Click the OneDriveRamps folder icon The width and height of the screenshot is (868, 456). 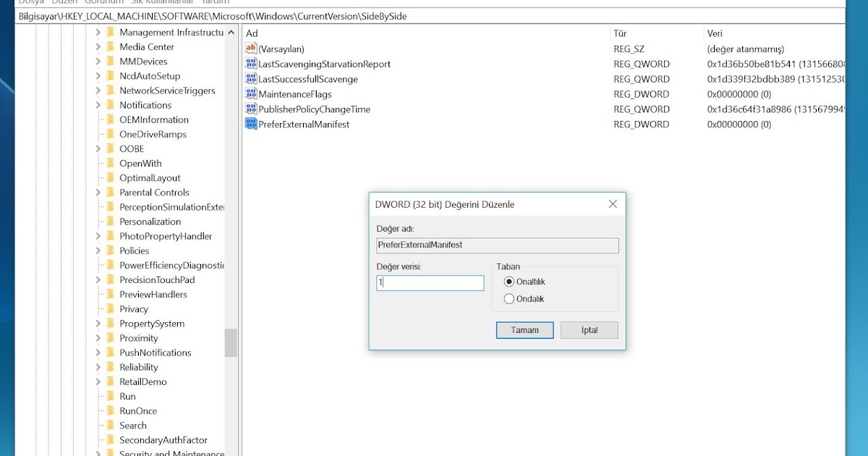click(110, 134)
